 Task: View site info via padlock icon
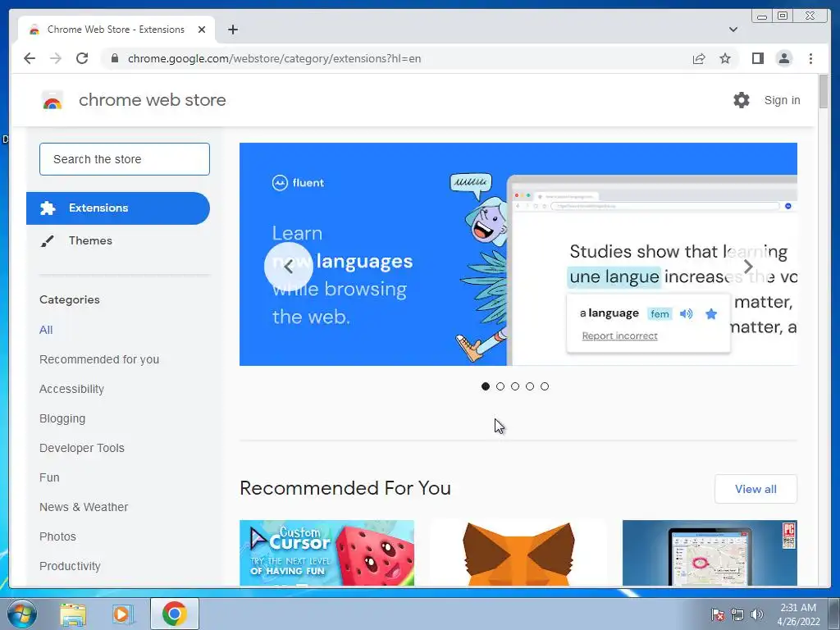114,58
